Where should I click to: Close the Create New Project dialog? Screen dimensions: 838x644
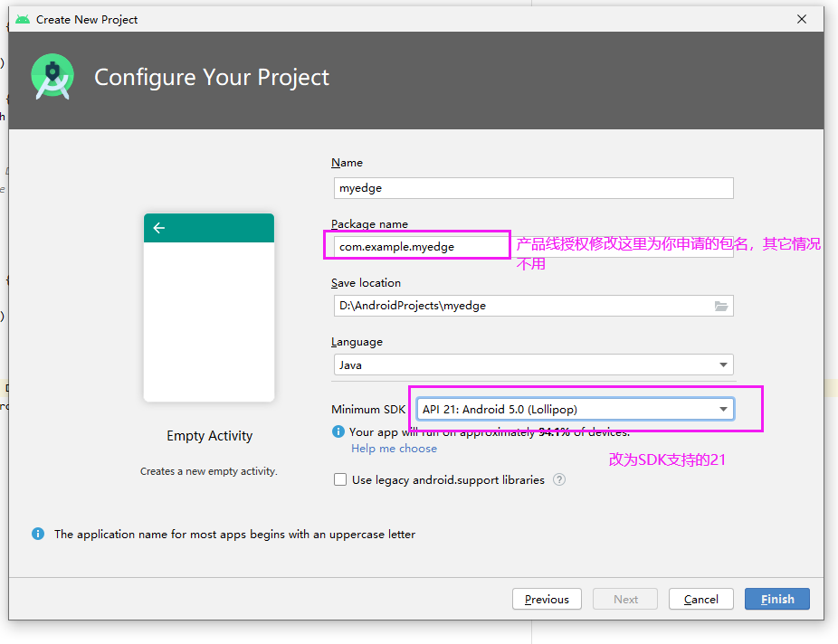pos(802,19)
